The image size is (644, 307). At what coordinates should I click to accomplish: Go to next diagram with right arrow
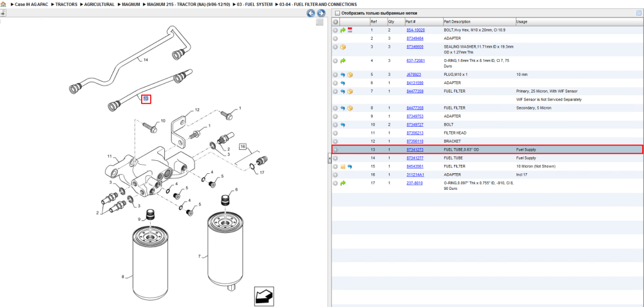[x=321, y=13]
